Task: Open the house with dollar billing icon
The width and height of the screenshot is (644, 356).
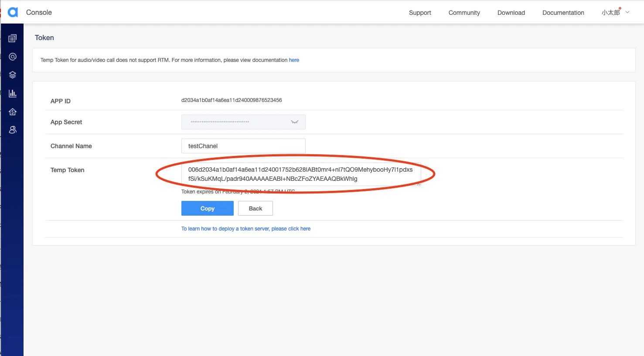Action: [13, 112]
